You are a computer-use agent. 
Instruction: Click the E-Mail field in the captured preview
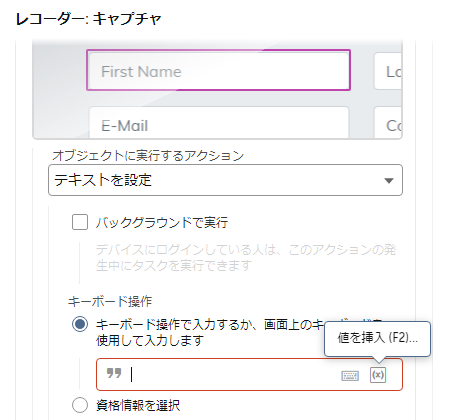point(219,122)
